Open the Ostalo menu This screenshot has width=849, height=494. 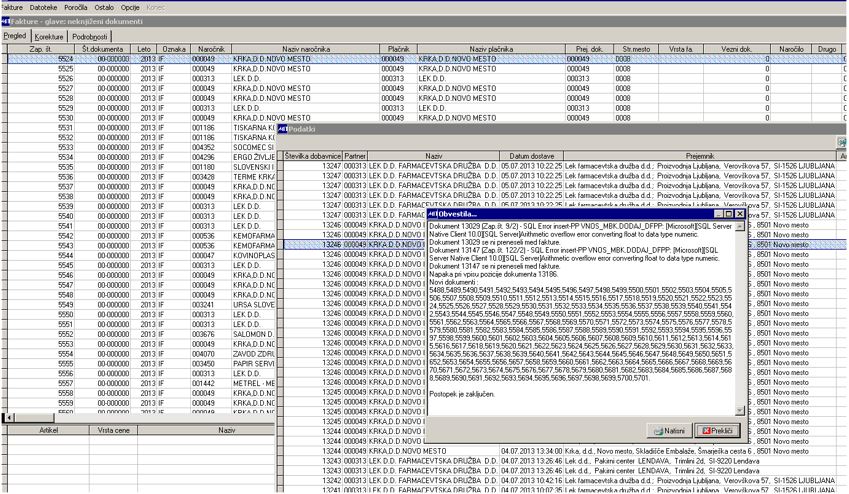pos(104,8)
